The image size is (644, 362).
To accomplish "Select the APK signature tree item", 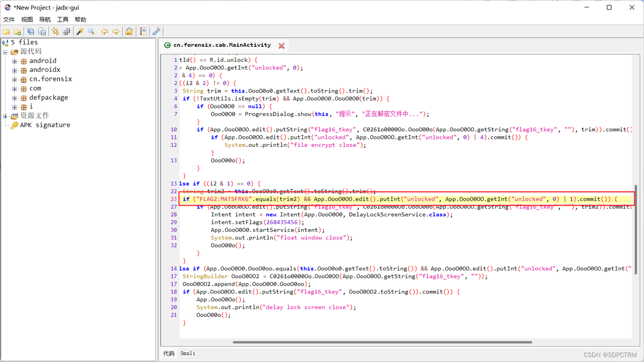I will point(45,125).
